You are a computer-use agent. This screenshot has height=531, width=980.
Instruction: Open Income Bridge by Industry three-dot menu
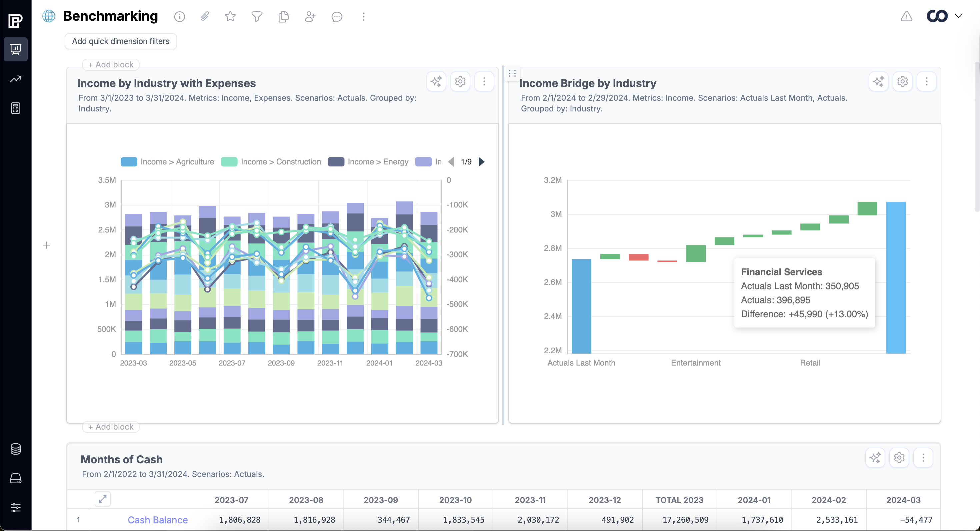[x=926, y=81]
